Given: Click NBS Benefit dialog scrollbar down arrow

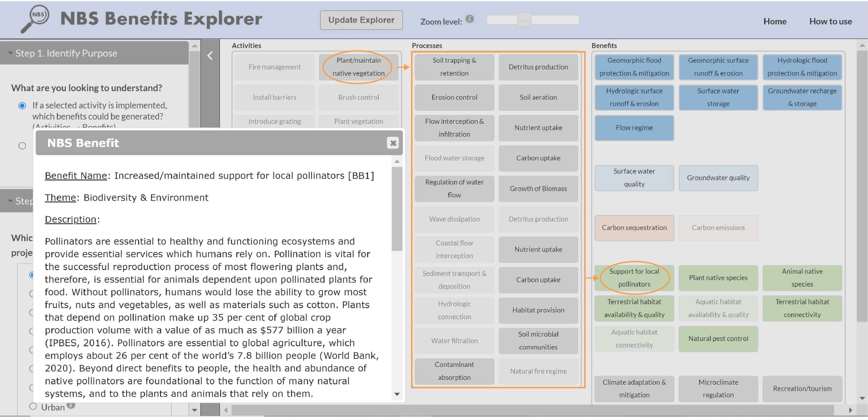Looking at the screenshot, I should [x=397, y=394].
